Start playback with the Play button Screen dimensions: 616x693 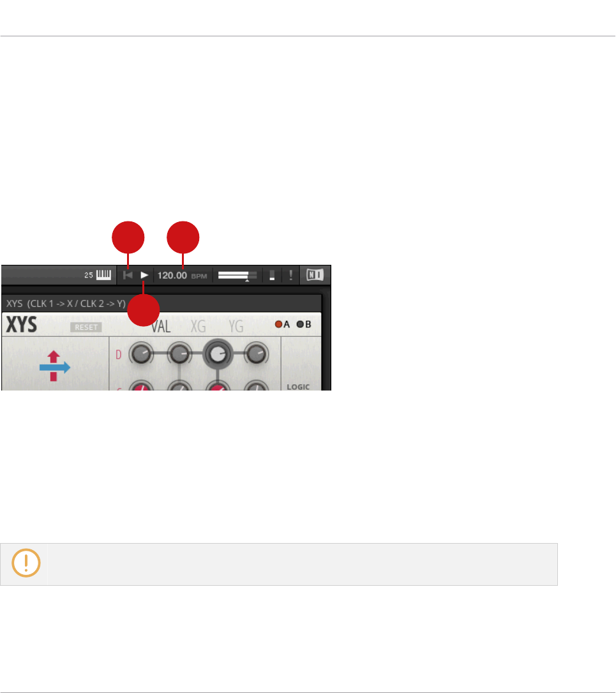[x=144, y=275]
